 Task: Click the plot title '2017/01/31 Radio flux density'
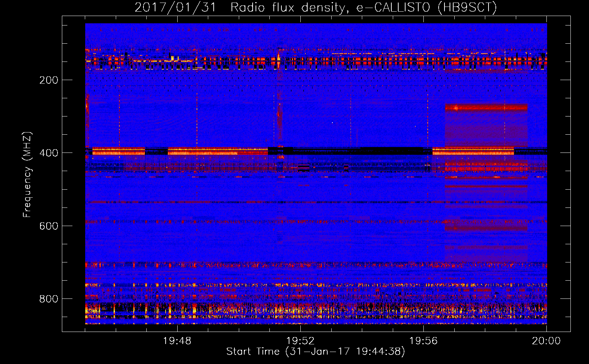pos(315,7)
